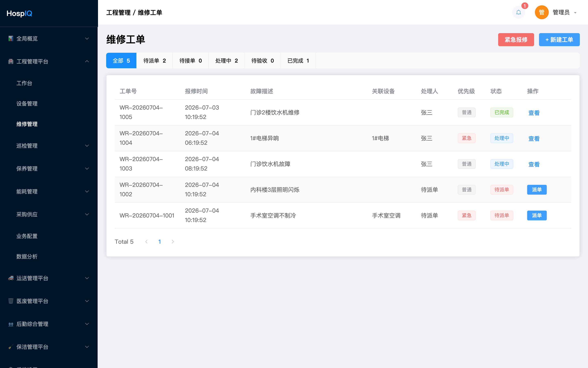Select the 全部 5 tab
This screenshot has height=368, width=588.
(x=121, y=61)
